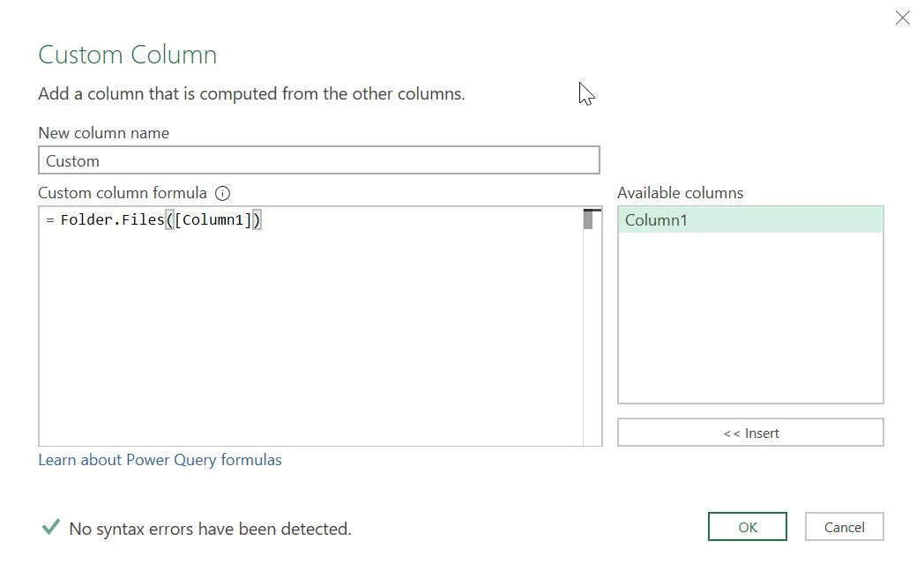Click empty space in Available columns list
This screenshot has width=924, height=578.
click(x=750, y=318)
